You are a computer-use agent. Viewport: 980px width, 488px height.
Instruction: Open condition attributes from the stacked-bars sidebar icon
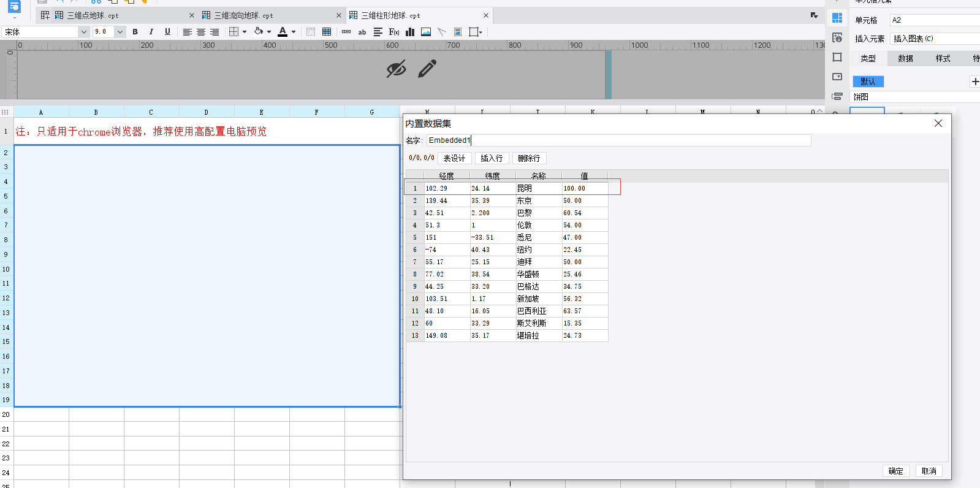(x=837, y=96)
